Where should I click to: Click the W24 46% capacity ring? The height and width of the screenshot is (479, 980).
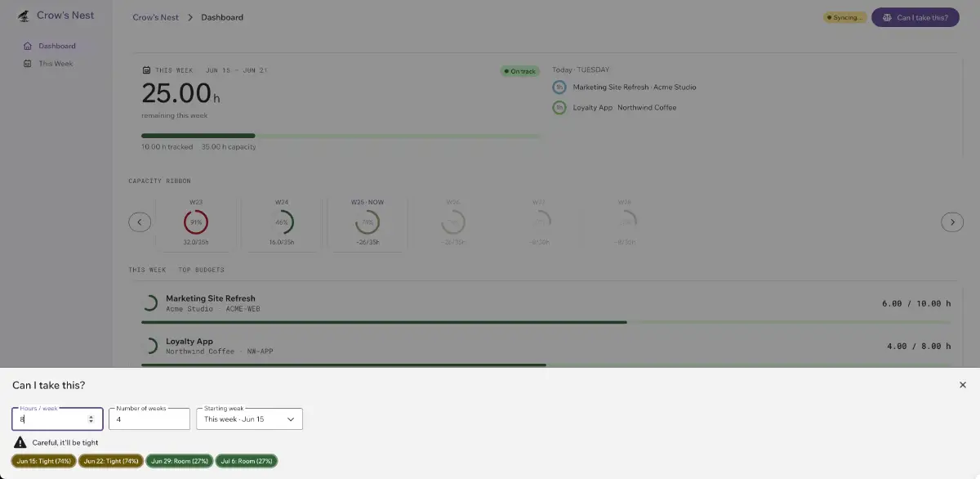click(x=282, y=222)
